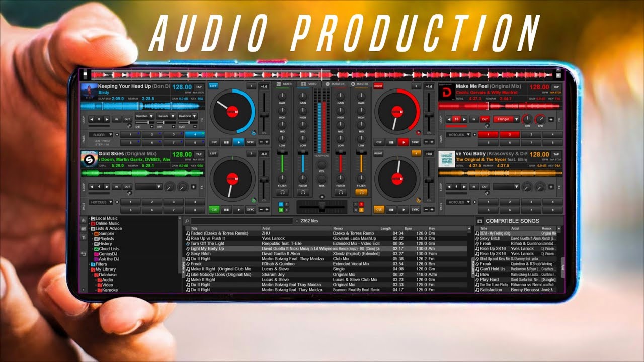
Task: Click the star favorites icon beside the folder tree
Action: pos(84,220)
